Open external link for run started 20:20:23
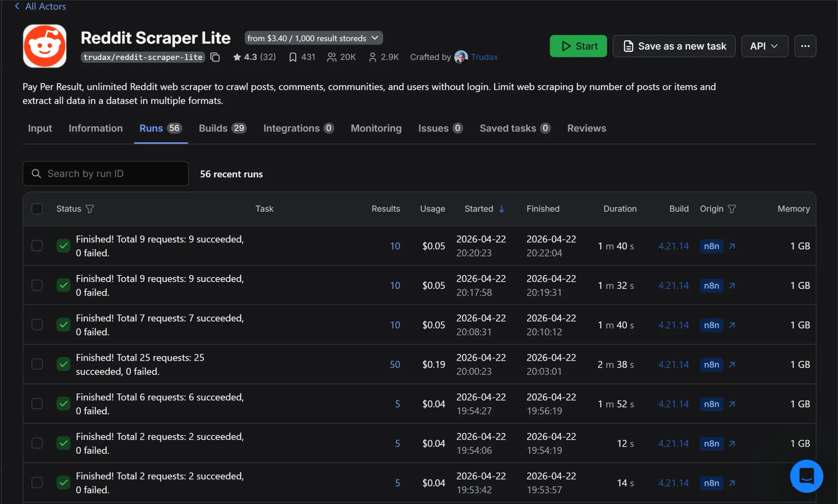The height and width of the screenshot is (504, 838). point(732,246)
